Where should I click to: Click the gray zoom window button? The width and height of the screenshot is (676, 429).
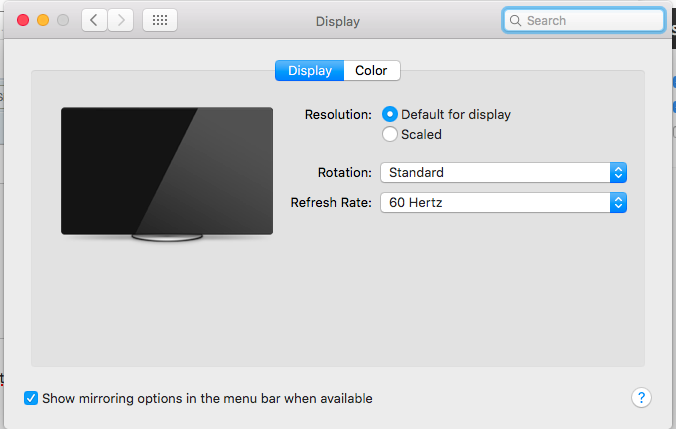coord(63,20)
